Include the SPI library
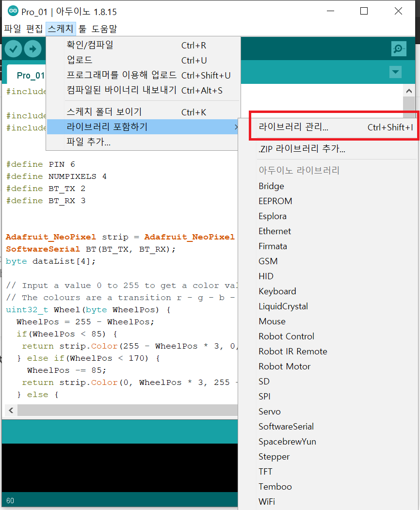420x510 pixels. pyautogui.click(x=329, y=397)
